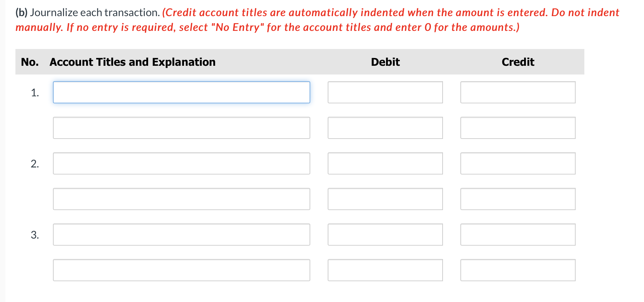Click the Credit field for transaction 2
644x302 pixels.
click(x=517, y=163)
